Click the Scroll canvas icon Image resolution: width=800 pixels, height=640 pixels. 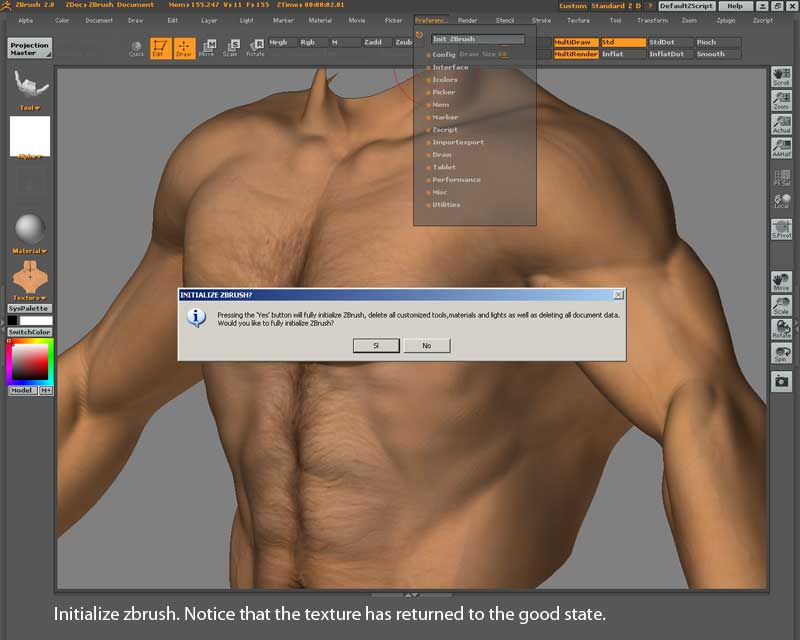pyautogui.click(x=781, y=76)
